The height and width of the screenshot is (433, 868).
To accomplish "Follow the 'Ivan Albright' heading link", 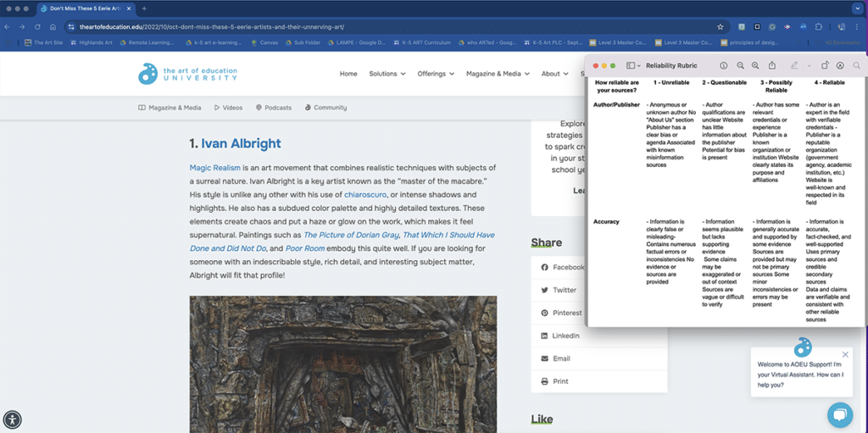I will pyautogui.click(x=241, y=144).
